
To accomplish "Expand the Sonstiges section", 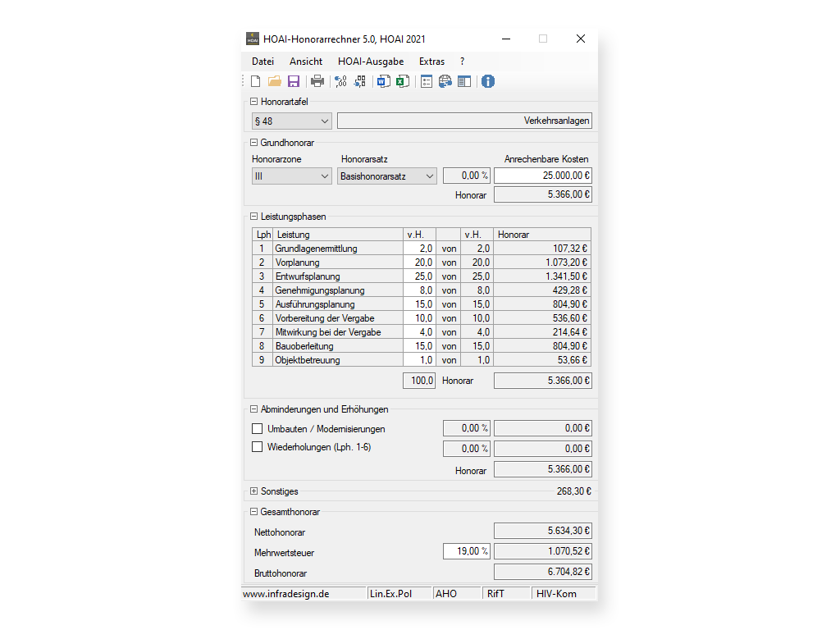I will click(254, 491).
